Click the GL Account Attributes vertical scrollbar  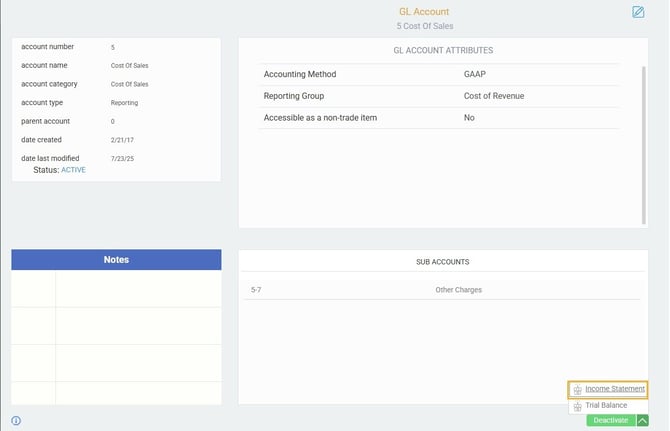[644, 145]
